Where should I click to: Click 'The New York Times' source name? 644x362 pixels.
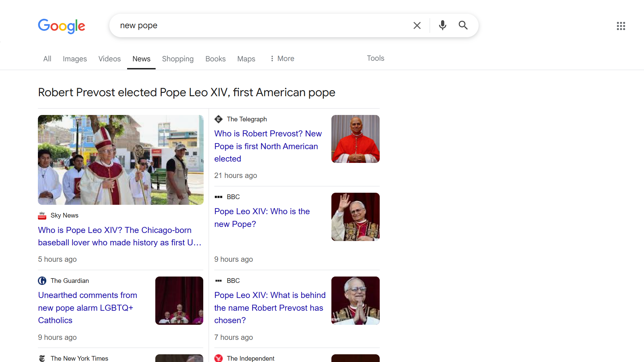(x=79, y=358)
